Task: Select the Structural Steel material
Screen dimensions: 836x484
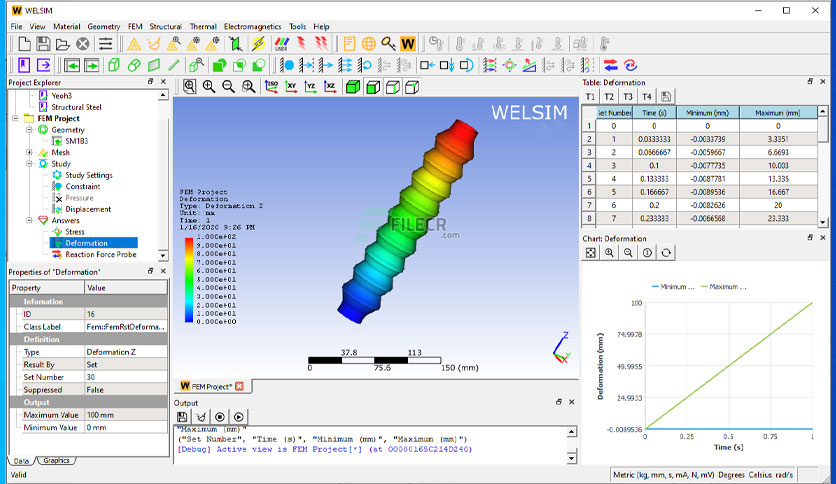Action: pyautogui.click(x=76, y=107)
